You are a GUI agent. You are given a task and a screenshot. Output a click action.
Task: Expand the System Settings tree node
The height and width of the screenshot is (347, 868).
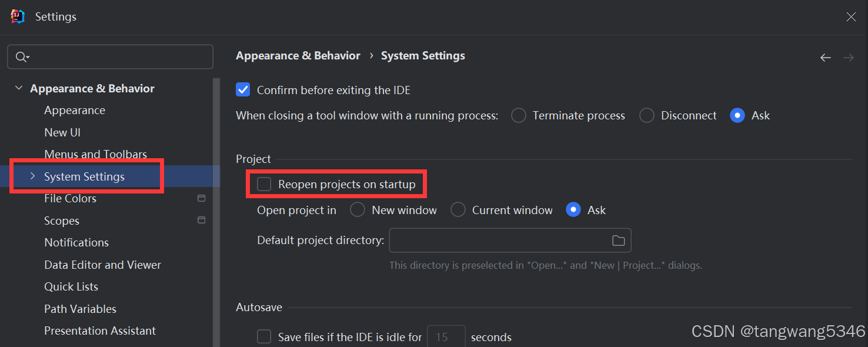(32, 176)
